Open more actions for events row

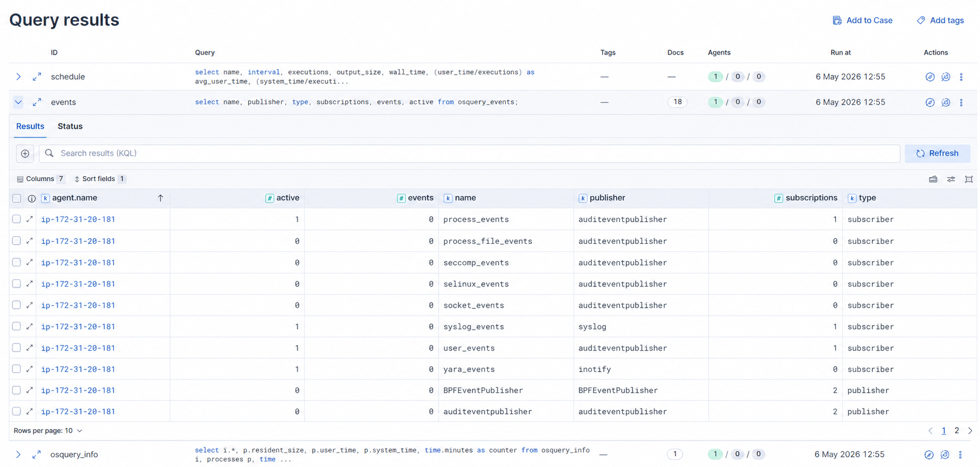(961, 102)
